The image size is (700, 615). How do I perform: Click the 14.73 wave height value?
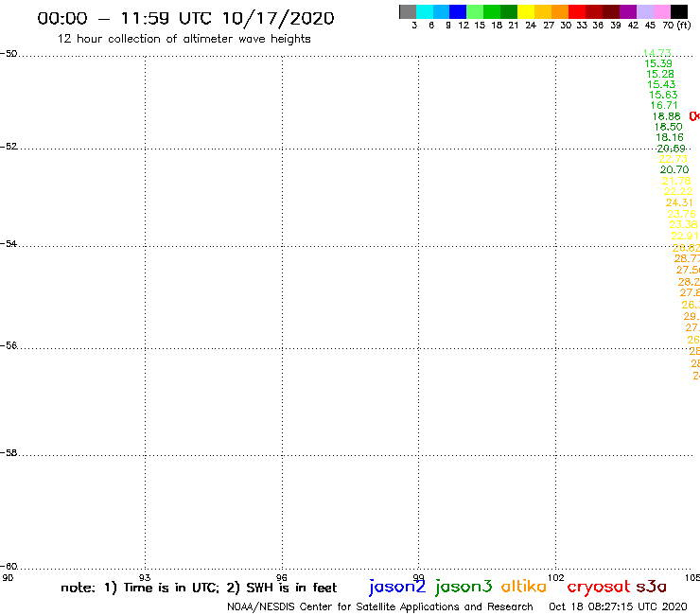656,53
